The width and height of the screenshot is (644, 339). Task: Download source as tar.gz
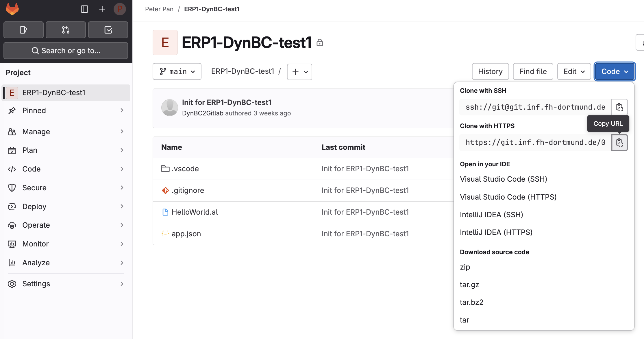pyautogui.click(x=469, y=285)
